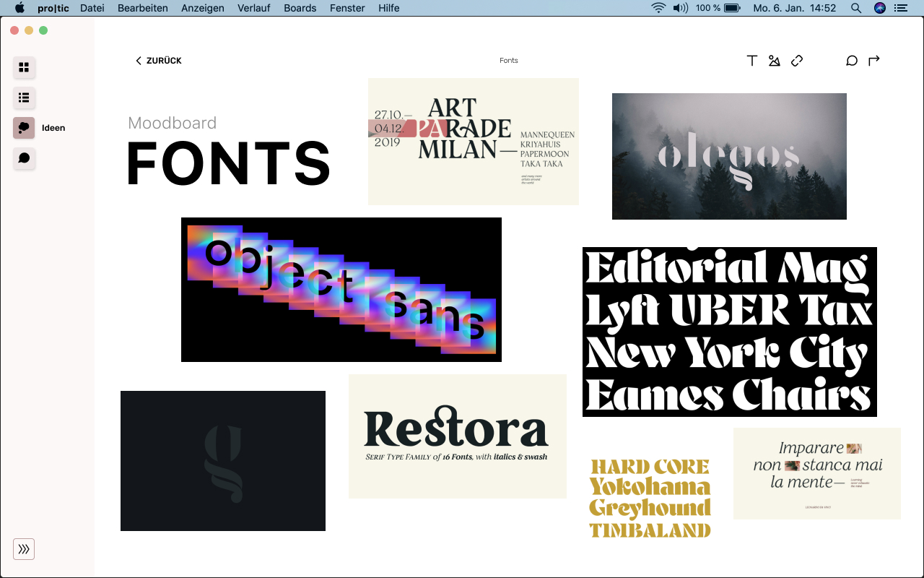Open the Boards menu

click(300, 8)
